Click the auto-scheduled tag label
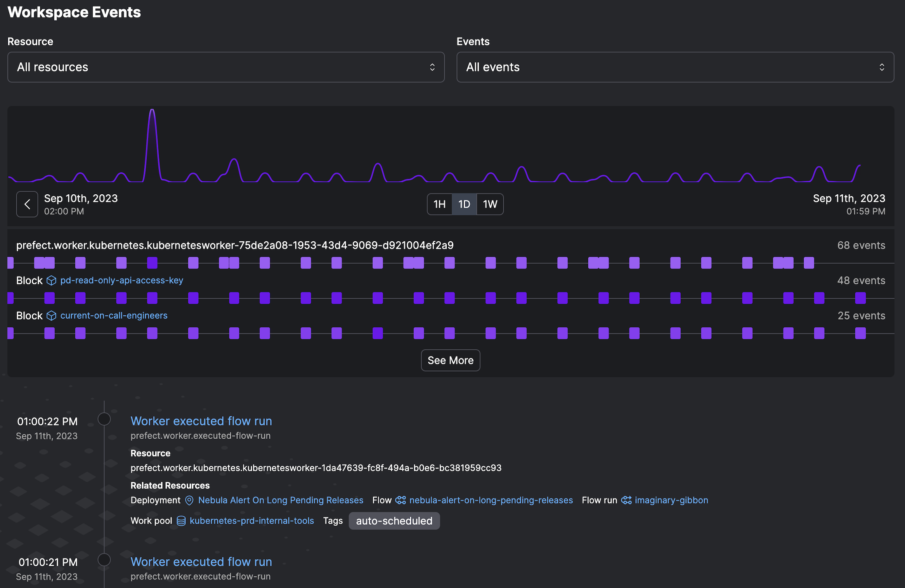The image size is (905, 588). pyautogui.click(x=394, y=521)
